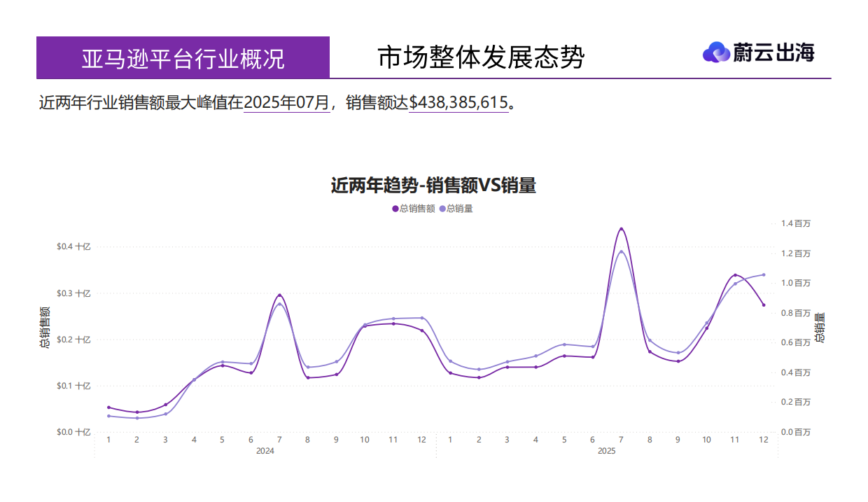Select the December 2025 endpoint on the sales line
The height and width of the screenshot is (502, 868).
pyautogui.click(x=764, y=304)
